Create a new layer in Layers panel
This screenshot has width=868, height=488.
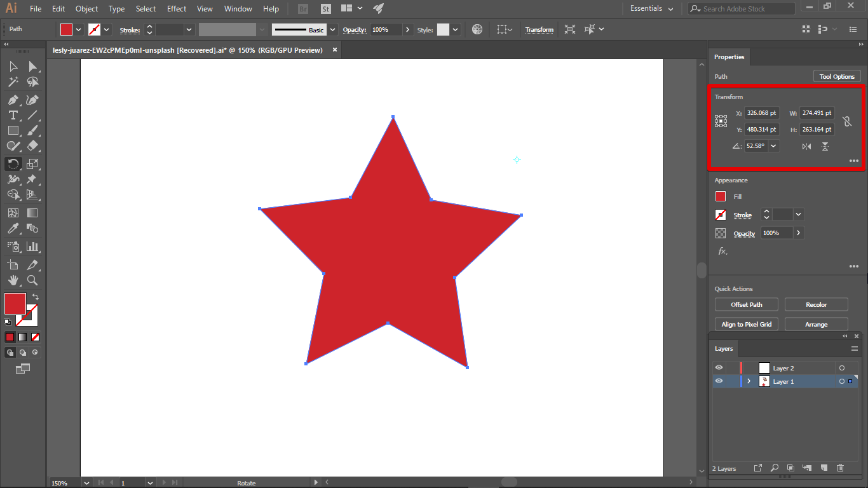coord(824,468)
